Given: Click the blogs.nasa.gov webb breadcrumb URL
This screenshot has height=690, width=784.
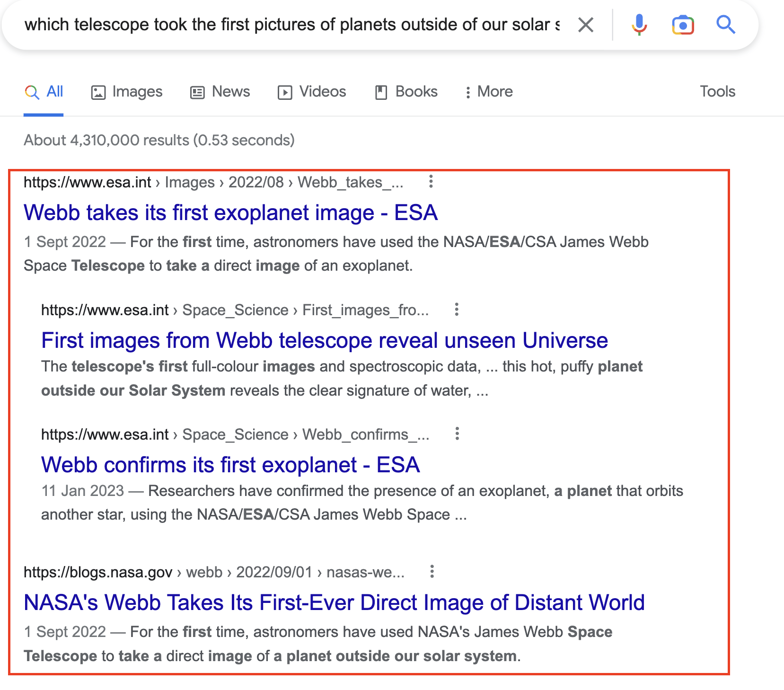Looking at the screenshot, I should click(x=214, y=572).
